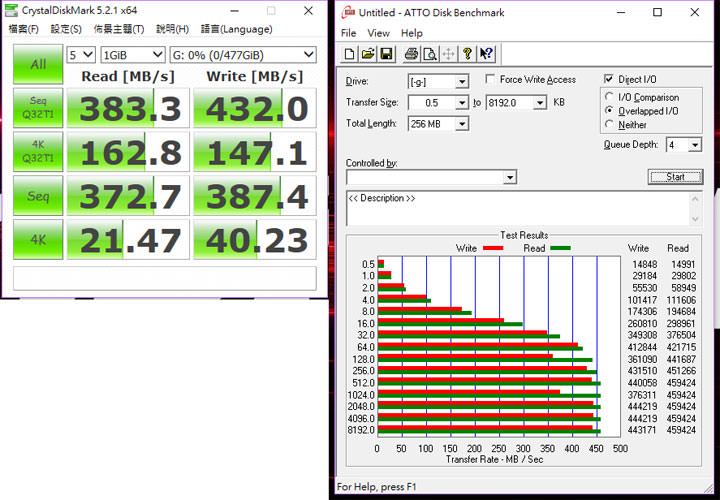This screenshot has height=500, width=720.
Task: Click the Save floppy disk icon
Action: coord(386,53)
